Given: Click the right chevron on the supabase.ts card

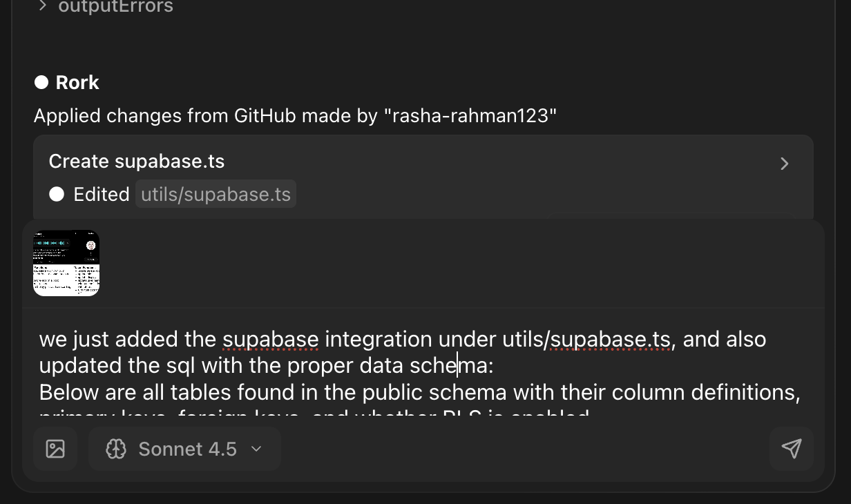Looking at the screenshot, I should pos(784,164).
